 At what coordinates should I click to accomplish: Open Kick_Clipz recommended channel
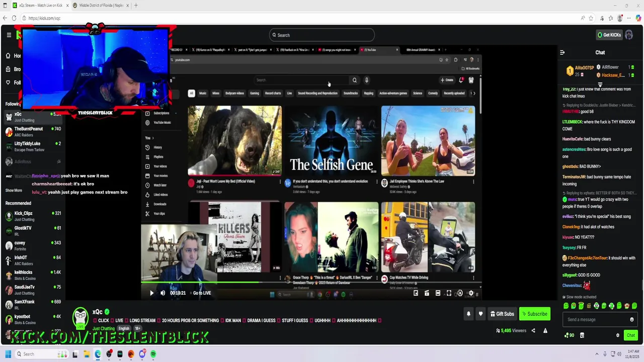point(33,216)
